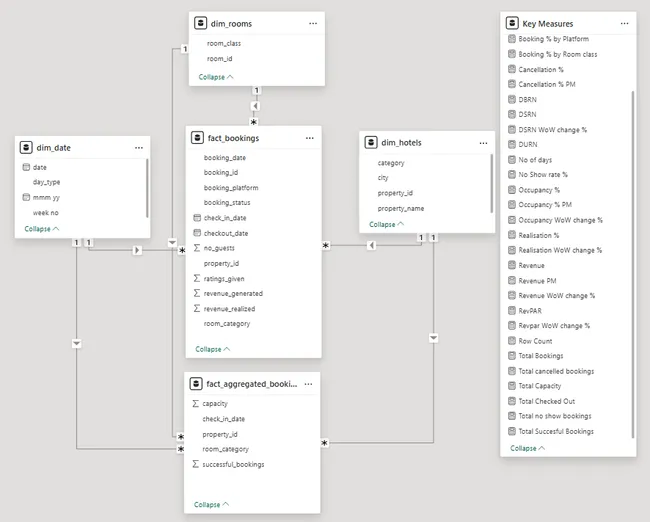Image resolution: width=650 pixels, height=522 pixels.
Task: Click the dim_hotels table database icon
Action: coord(371,142)
